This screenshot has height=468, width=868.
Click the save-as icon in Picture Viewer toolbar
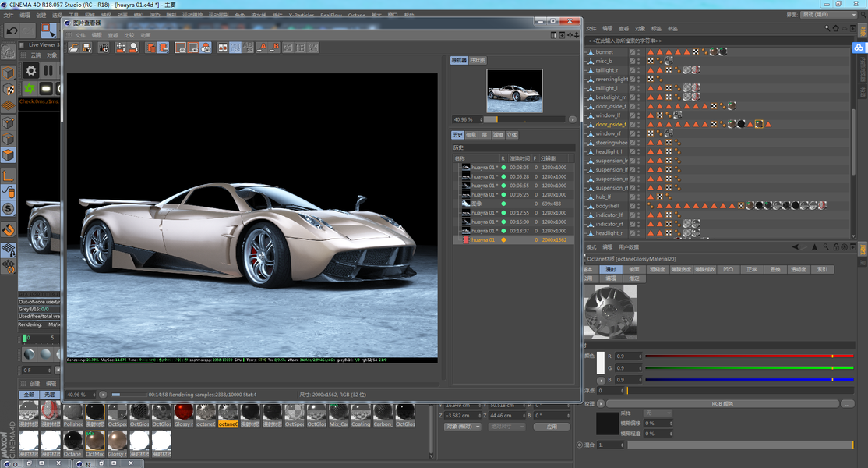click(x=87, y=48)
